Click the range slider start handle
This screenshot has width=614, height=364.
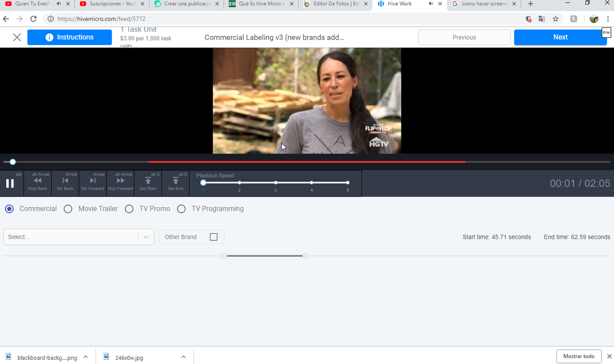point(224,256)
